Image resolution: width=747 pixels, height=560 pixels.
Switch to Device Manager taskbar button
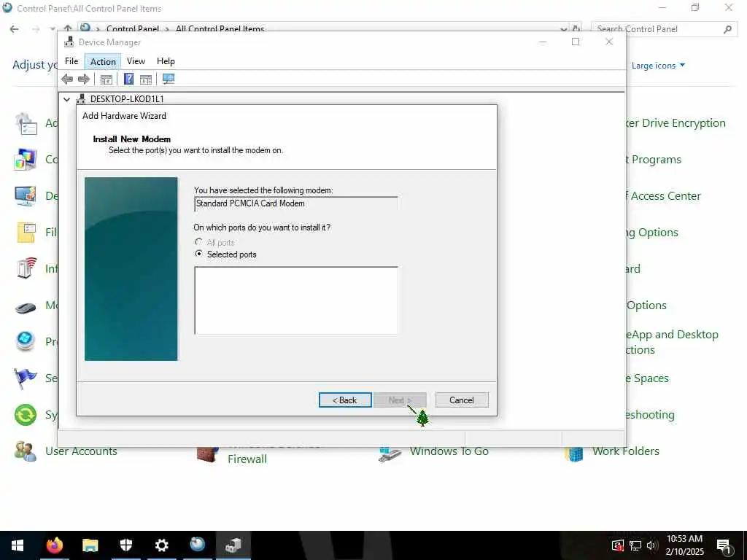233,545
